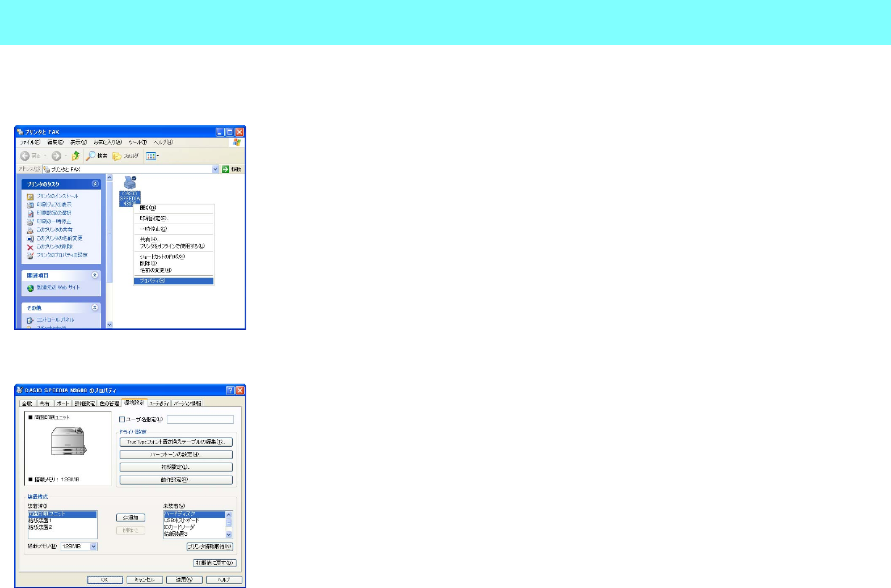Click 製造元の Web サイト link
Image resolution: width=891 pixels, height=588 pixels.
(x=58, y=288)
